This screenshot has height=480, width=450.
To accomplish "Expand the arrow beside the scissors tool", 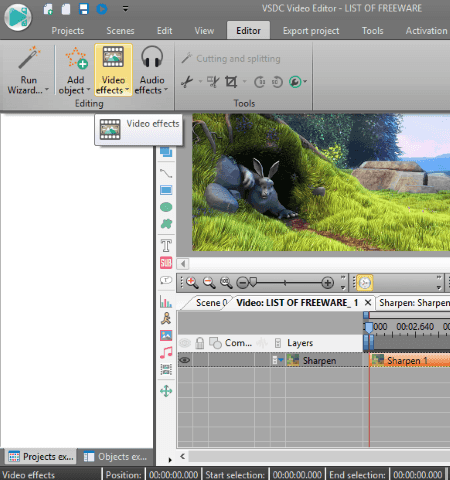I will pyautogui.click(x=200, y=81).
